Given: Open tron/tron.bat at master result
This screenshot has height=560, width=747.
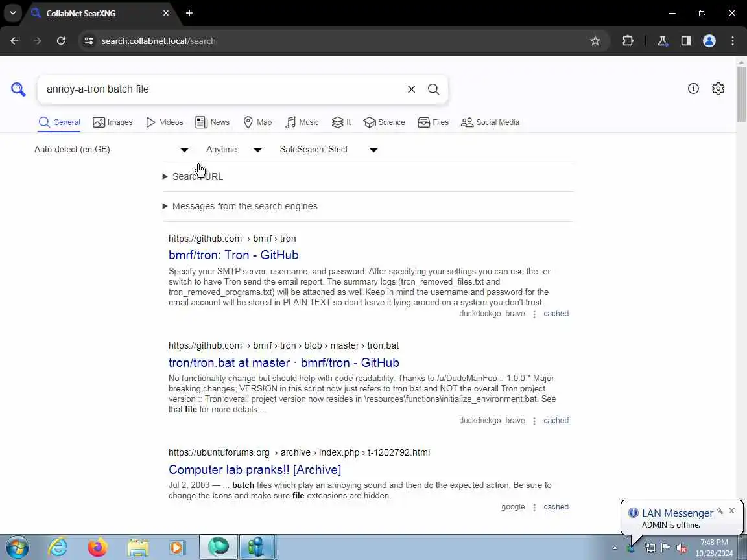Looking at the screenshot, I should click(x=284, y=363).
